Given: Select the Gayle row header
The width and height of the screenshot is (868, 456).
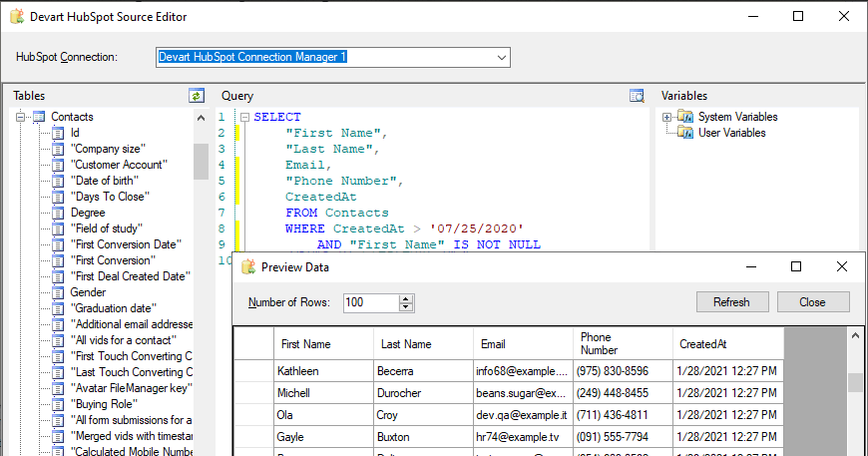Looking at the screenshot, I should click(254, 437).
